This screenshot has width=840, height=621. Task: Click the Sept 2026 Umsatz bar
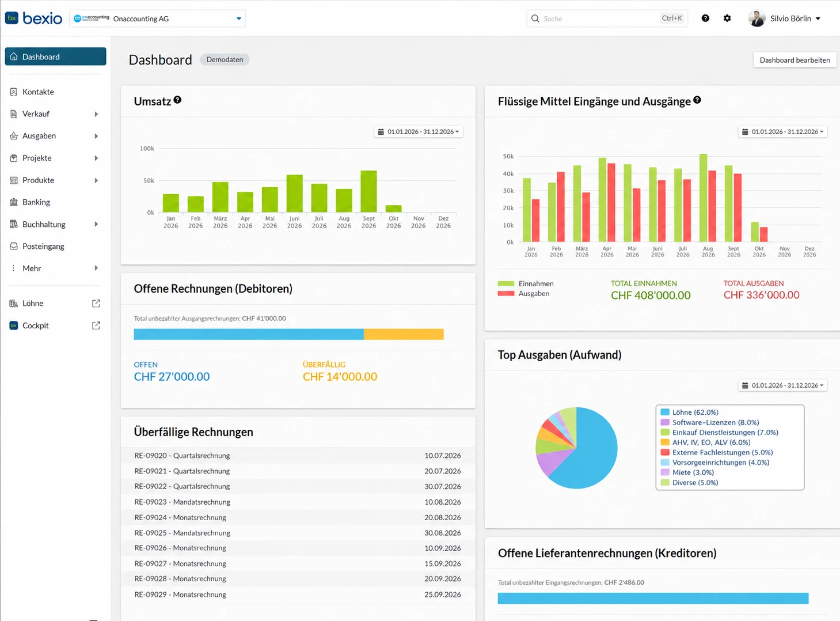(x=368, y=191)
